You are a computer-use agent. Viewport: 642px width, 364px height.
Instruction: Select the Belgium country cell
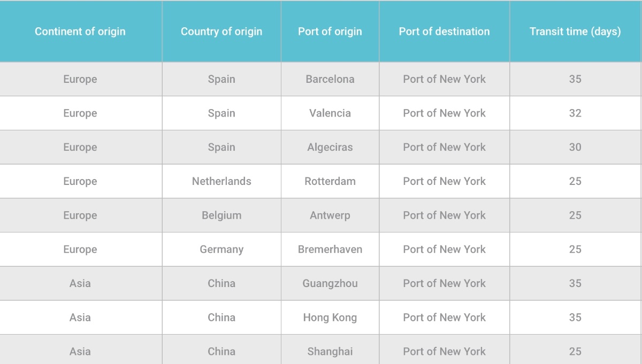(221, 215)
